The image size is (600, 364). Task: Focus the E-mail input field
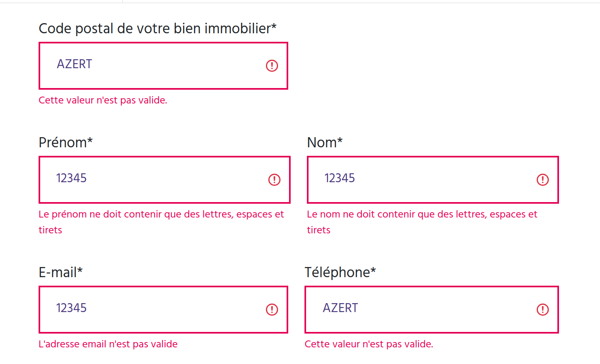tap(154, 310)
